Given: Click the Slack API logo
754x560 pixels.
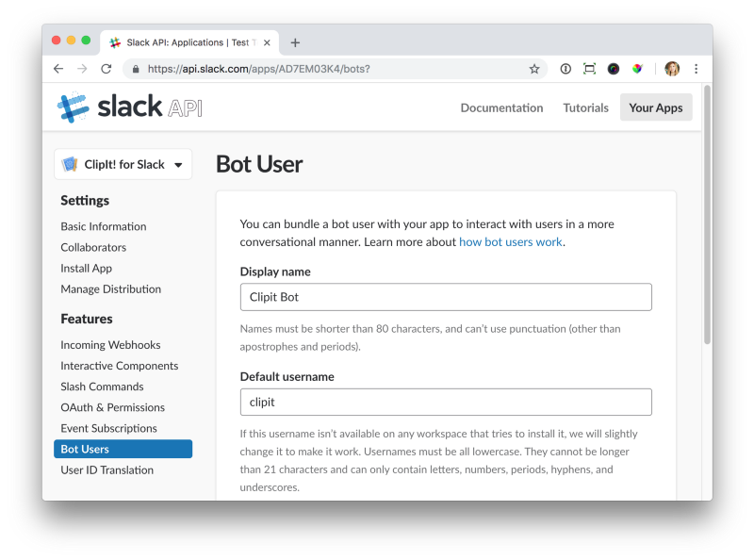Looking at the screenshot, I should pyautogui.click(x=129, y=107).
